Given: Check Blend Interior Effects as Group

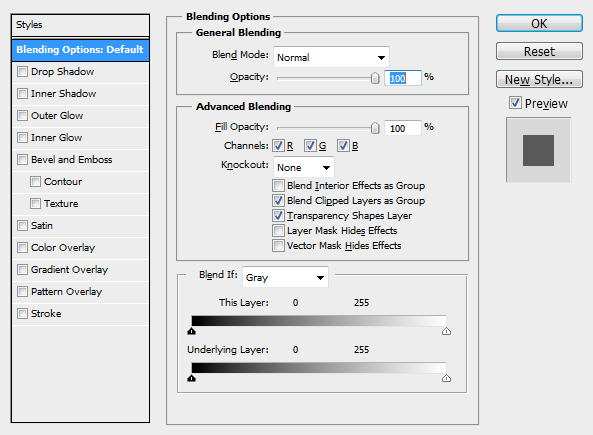Looking at the screenshot, I should click(x=278, y=185).
